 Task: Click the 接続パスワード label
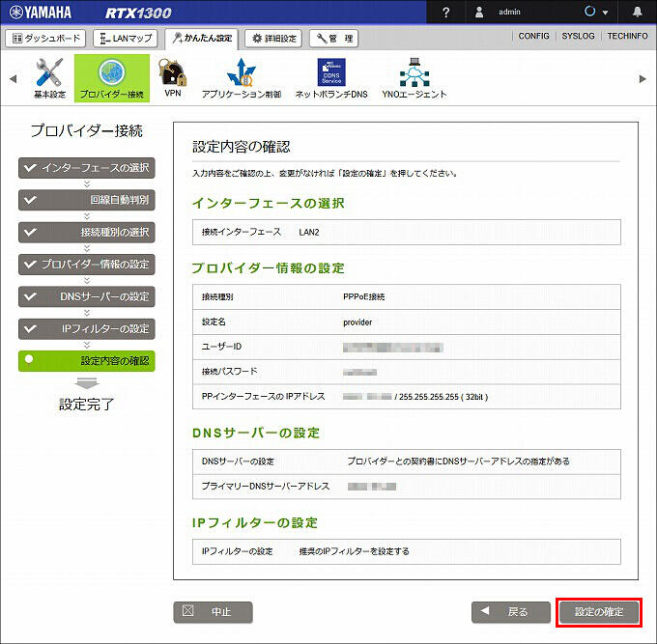click(x=229, y=372)
